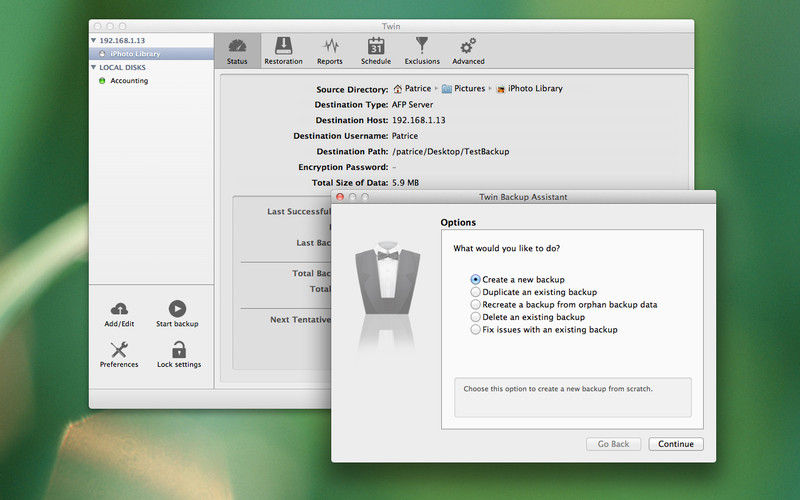Click the iPhoto Library icon in source path

point(501,89)
